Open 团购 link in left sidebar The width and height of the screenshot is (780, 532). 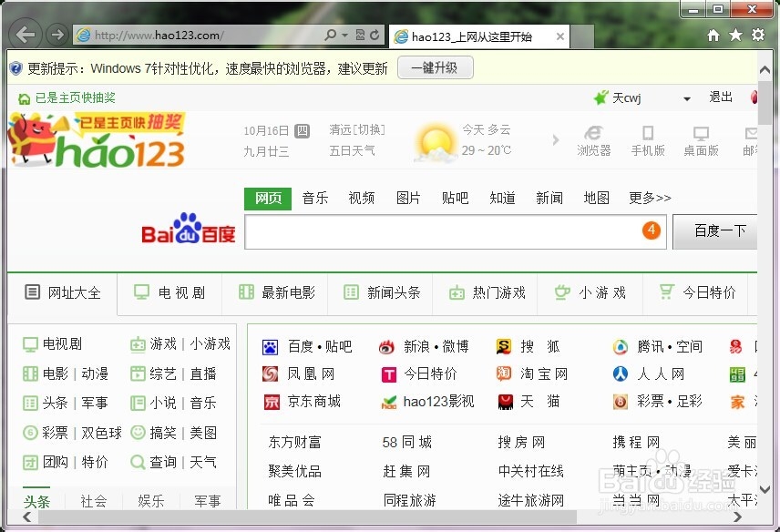pos(55,463)
